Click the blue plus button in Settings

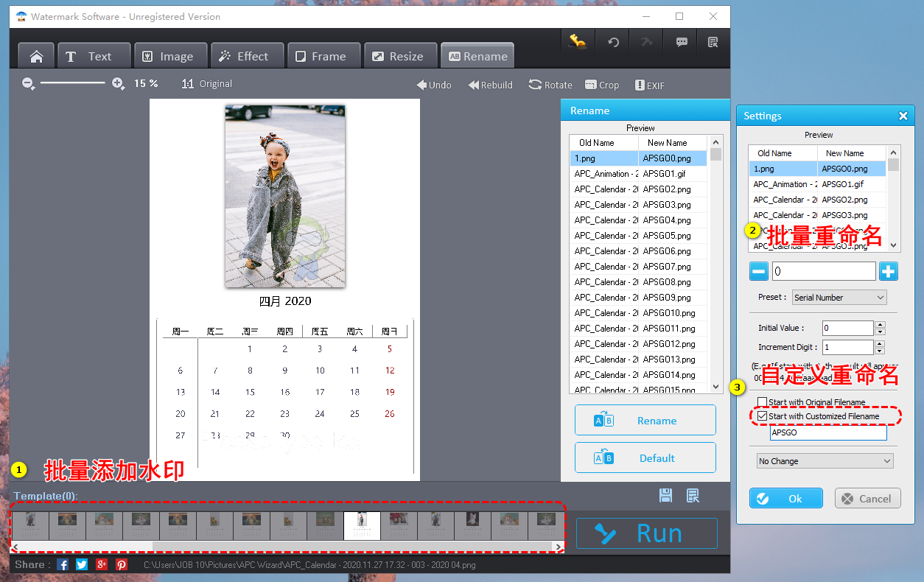coord(889,271)
